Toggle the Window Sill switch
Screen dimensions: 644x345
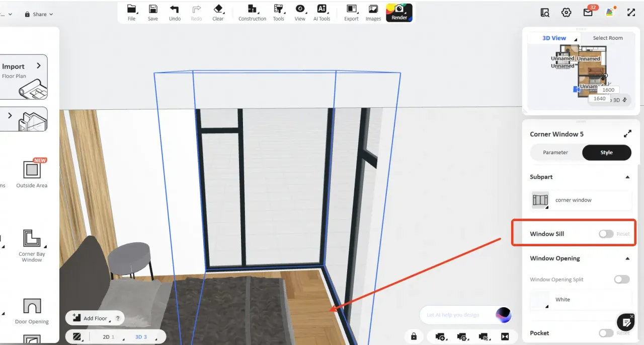click(606, 234)
